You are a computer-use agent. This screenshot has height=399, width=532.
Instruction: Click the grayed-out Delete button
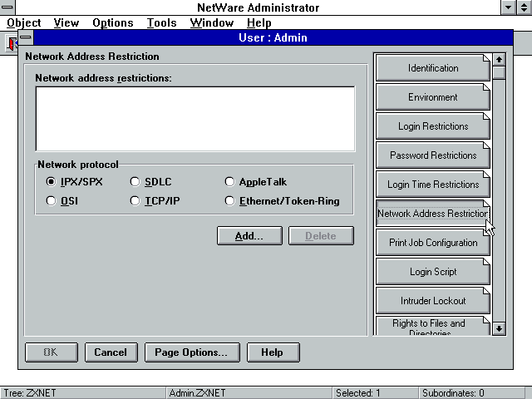pyautogui.click(x=321, y=236)
